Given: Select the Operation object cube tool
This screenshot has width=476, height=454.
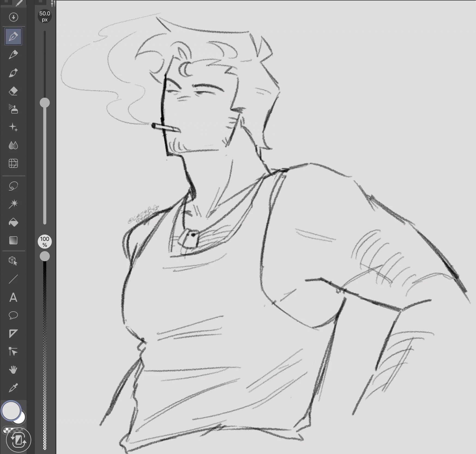Looking at the screenshot, I should coord(13,261).
